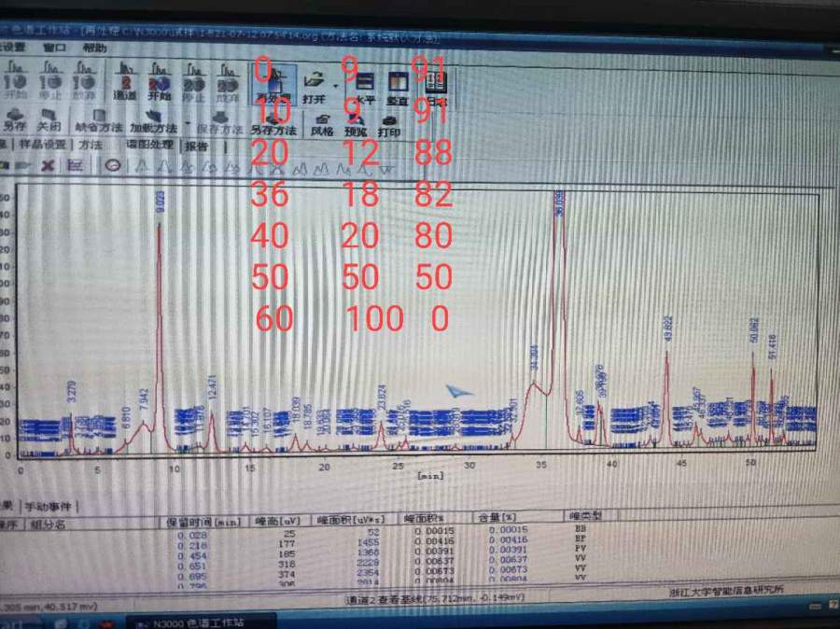Select peak type cell BB
This screenshot has height=629, width=840.
581,528
